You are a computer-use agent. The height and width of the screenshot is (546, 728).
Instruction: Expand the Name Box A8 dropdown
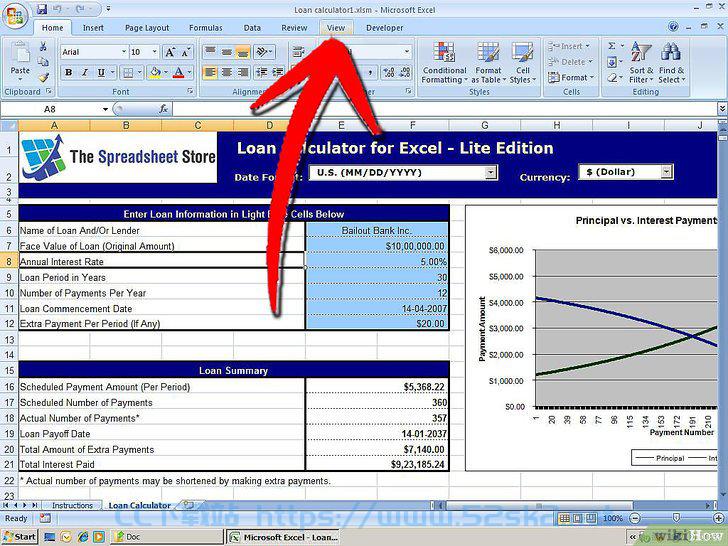[105, 109]
